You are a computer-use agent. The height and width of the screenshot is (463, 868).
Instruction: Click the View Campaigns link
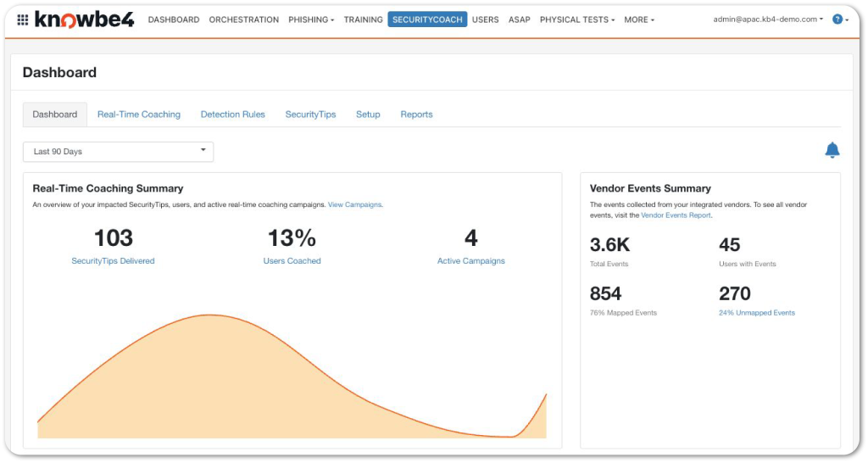[x=354, y=204]
